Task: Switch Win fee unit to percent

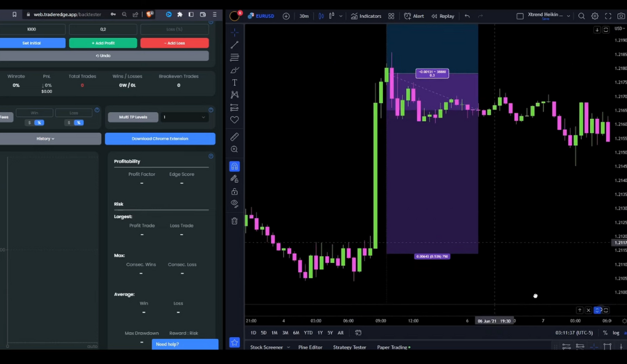Action: tap(39, 123)
